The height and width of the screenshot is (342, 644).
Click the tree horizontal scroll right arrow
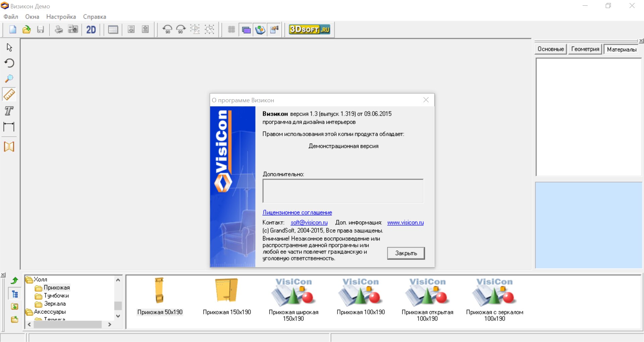point(109,325)
